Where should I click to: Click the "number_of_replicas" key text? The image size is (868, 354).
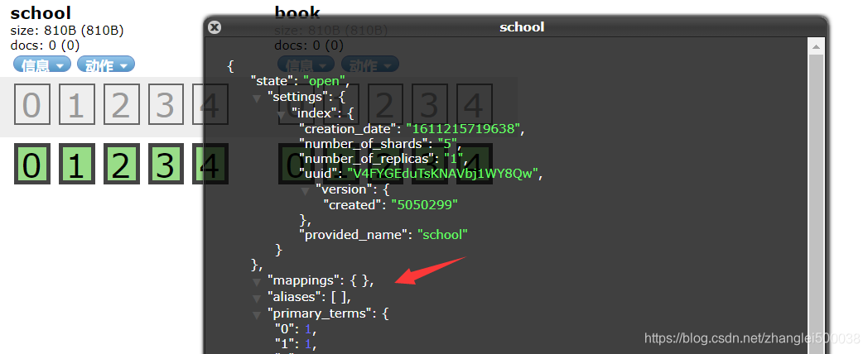(366, 160)
